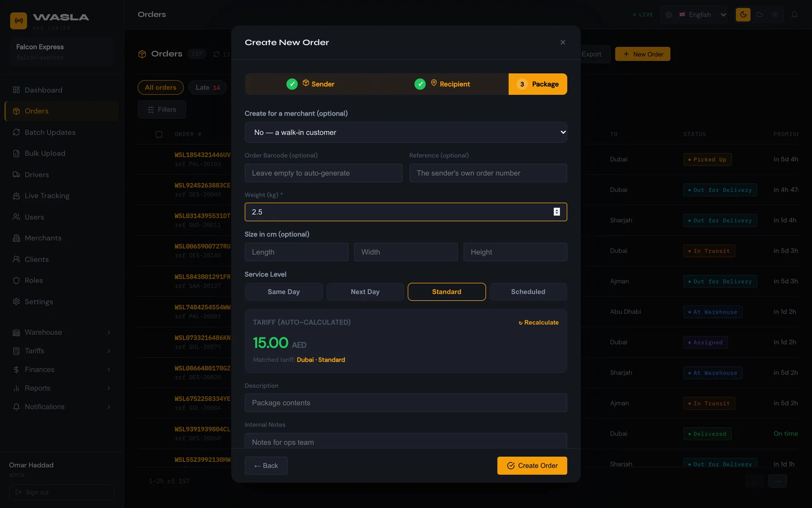This screenshot has height=508, width=812.
Task: Click the Batch Updates refresh icon
Action: tap(16, 132)
